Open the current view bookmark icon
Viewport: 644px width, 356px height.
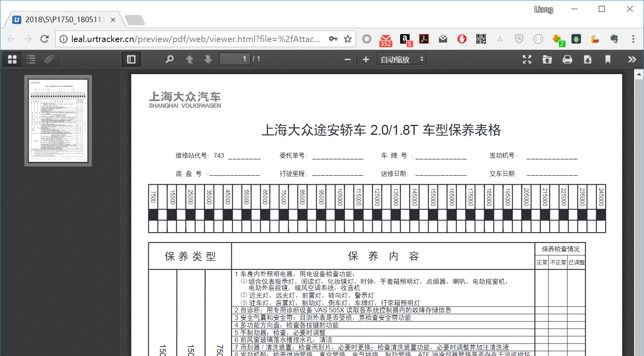[x=608, y=59]
